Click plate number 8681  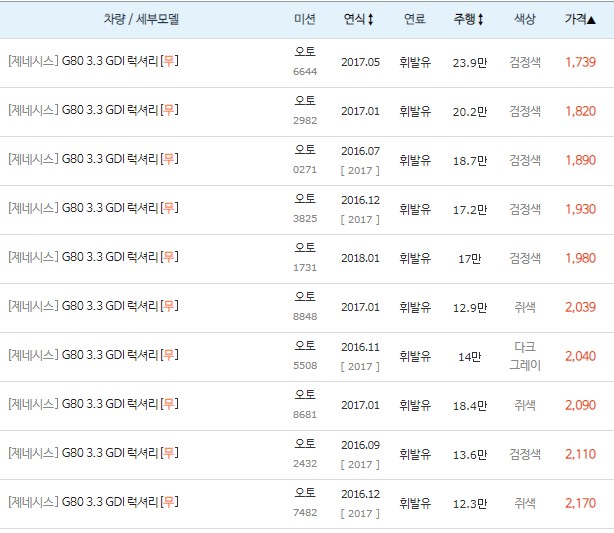[x=305, y=414]
